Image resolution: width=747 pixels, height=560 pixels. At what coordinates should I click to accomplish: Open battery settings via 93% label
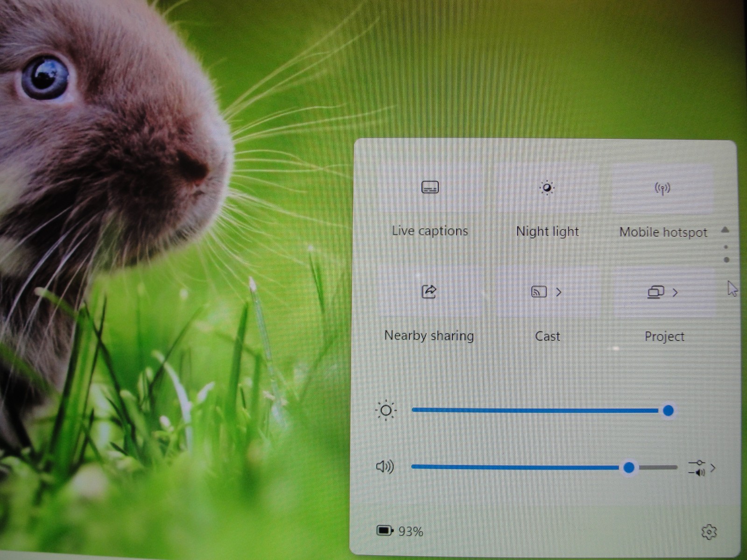pyautogui.click(x=411, y=532)
